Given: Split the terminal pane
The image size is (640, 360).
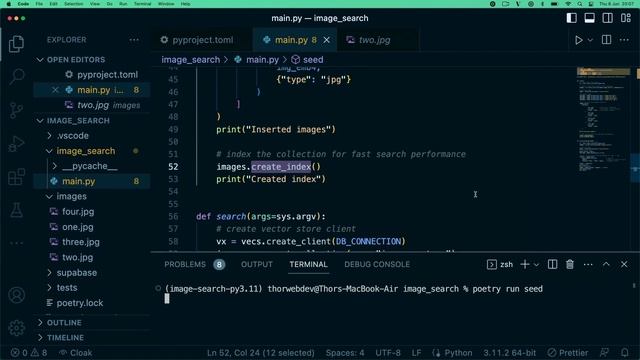Looking at the screenshot, I should tap(552, 264).
